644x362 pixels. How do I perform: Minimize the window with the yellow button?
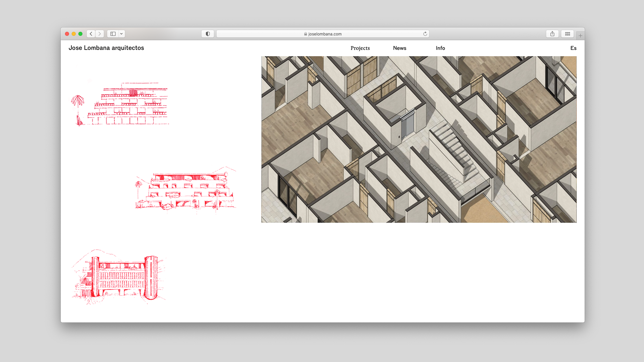pyautogui.click(x=74, y=34)
